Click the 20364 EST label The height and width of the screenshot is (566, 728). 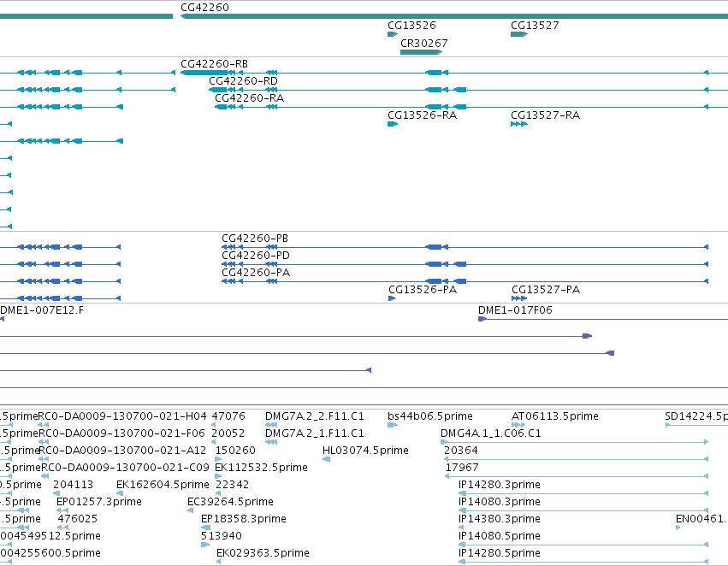(461, 451)
